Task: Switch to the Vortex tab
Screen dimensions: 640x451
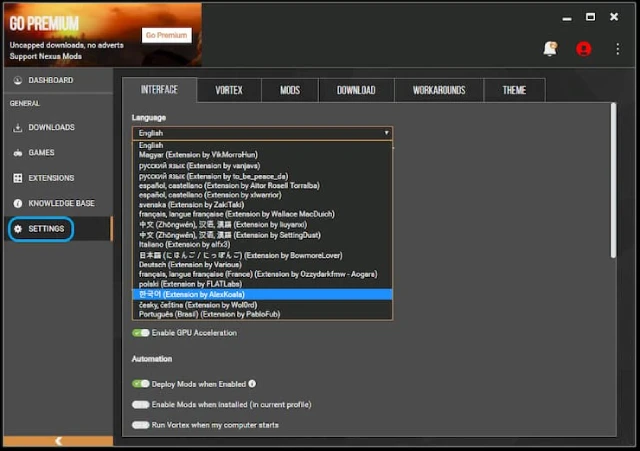Action: 229,90
